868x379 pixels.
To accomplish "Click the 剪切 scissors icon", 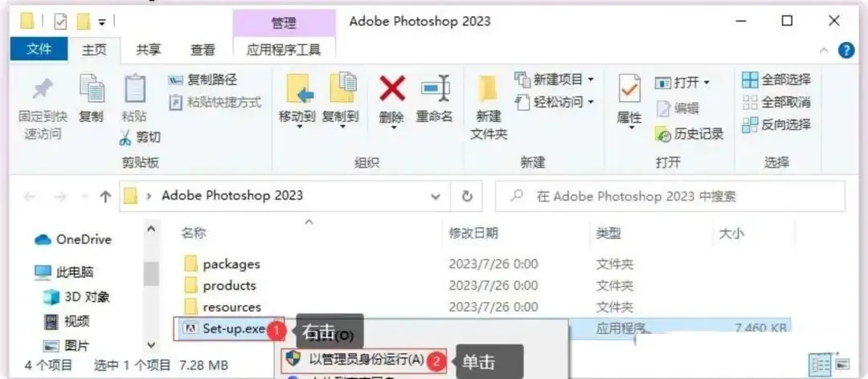I will tap(125, 137).
